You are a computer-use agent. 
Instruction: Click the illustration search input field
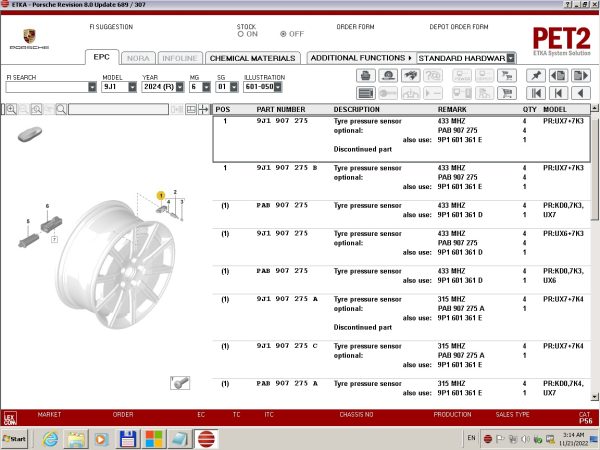[118, 109]
